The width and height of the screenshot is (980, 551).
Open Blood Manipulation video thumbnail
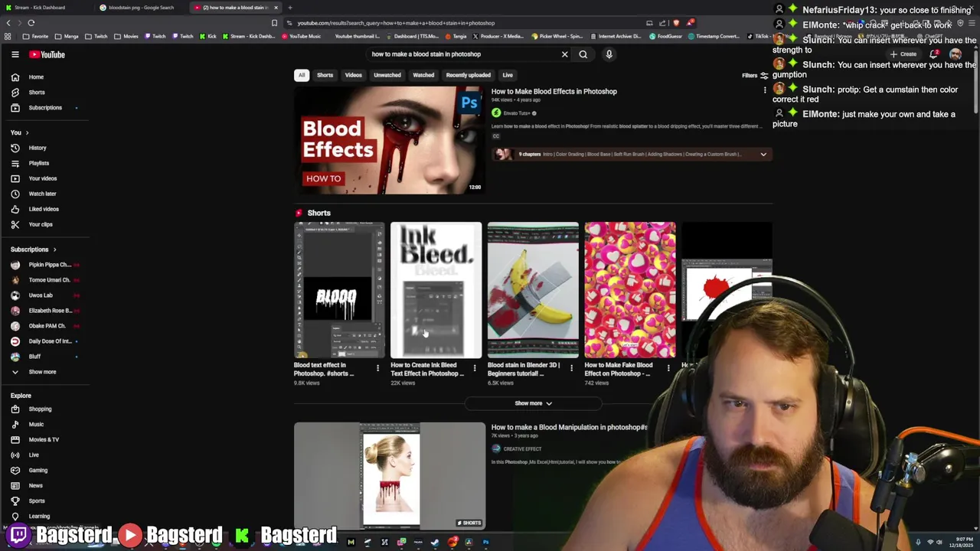[x=390, y=475]
